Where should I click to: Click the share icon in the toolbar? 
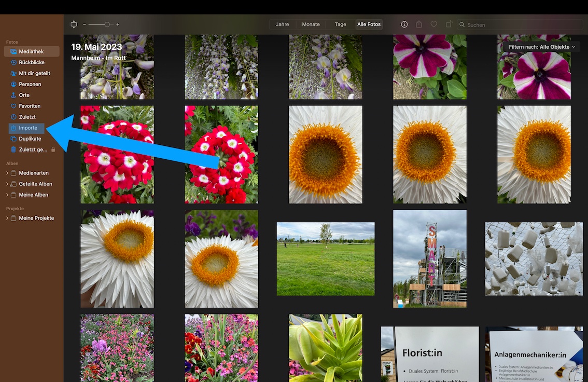point(419,24)
